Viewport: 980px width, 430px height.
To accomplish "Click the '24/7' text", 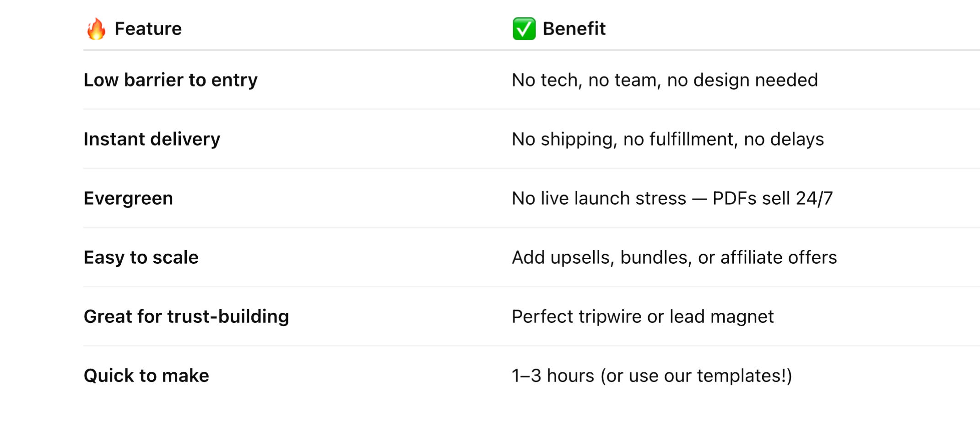I will (x=814, y=198).
